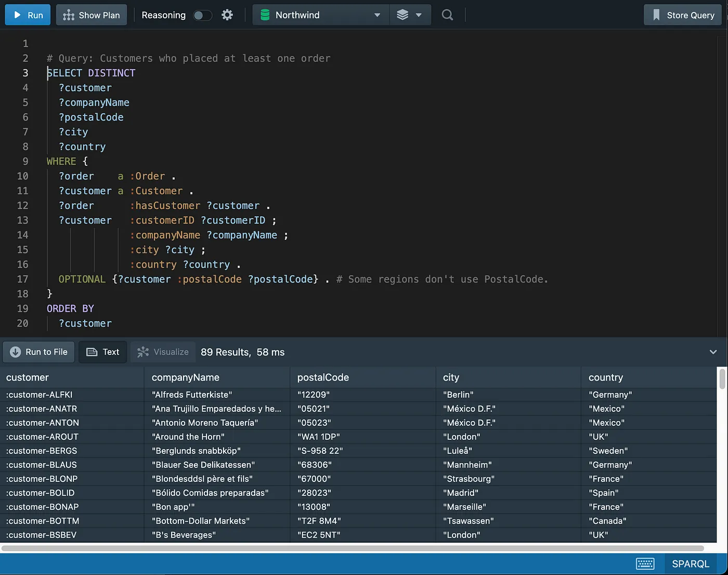728x575 pixels.
Task: Select "Spain" country cell
Action: (x=649, y=493)
